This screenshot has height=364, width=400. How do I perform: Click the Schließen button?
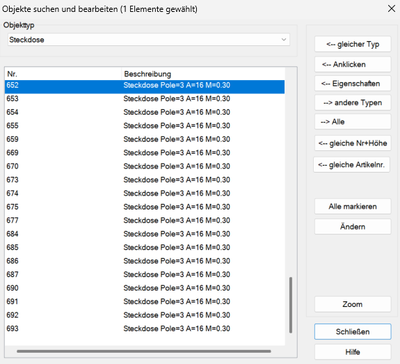353,332
